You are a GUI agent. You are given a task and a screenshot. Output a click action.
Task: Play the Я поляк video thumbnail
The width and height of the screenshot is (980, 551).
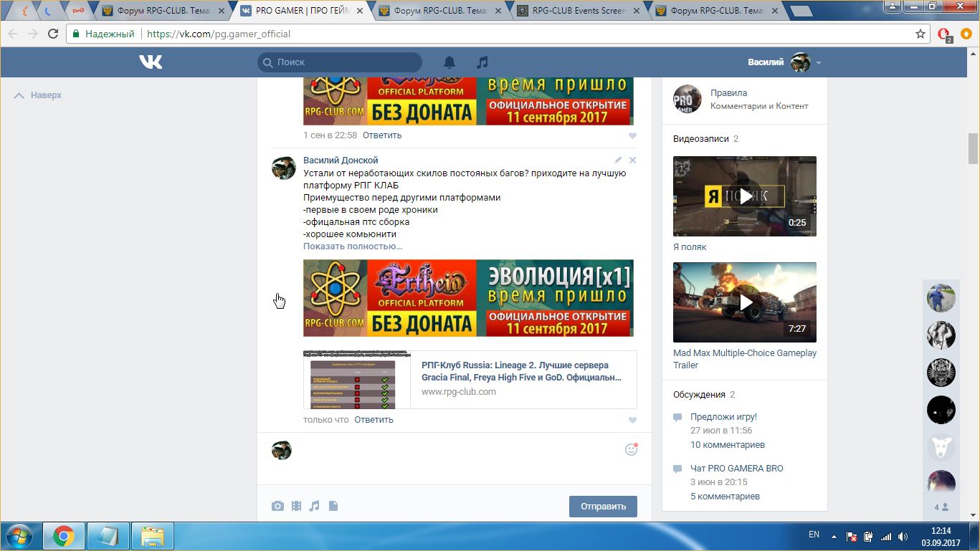pyautogui.click(x=745, y=196)
